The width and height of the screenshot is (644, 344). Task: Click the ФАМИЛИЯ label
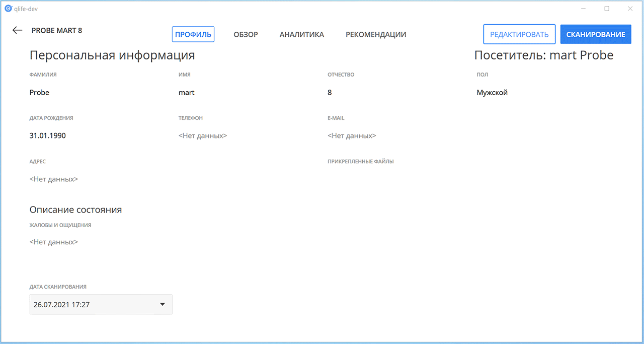pyautogui.click(x=43, y=75)
